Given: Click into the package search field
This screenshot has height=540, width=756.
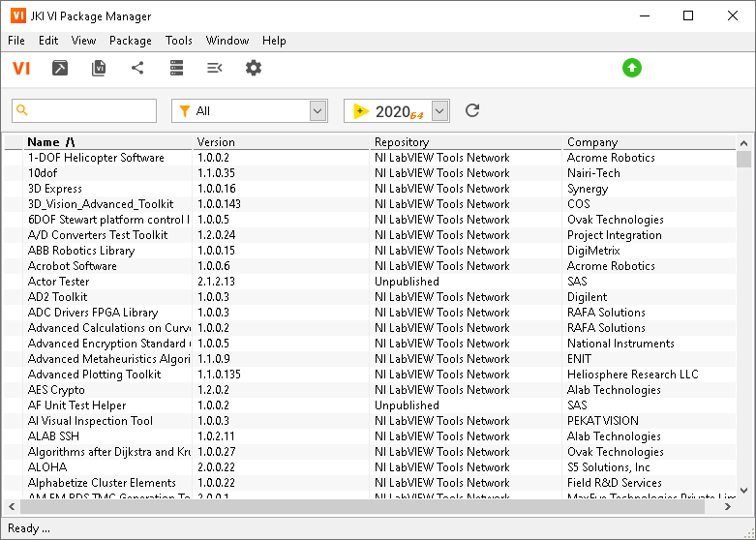Looking at the screenshot, I should pyautogui.click(x=84, y=111).
